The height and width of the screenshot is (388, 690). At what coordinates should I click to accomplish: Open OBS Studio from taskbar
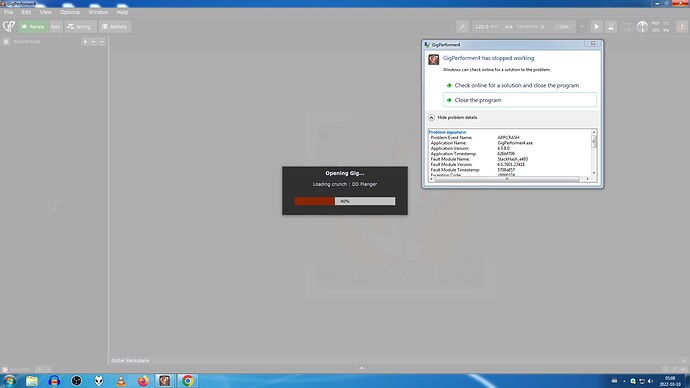click(x=77, y=381)
